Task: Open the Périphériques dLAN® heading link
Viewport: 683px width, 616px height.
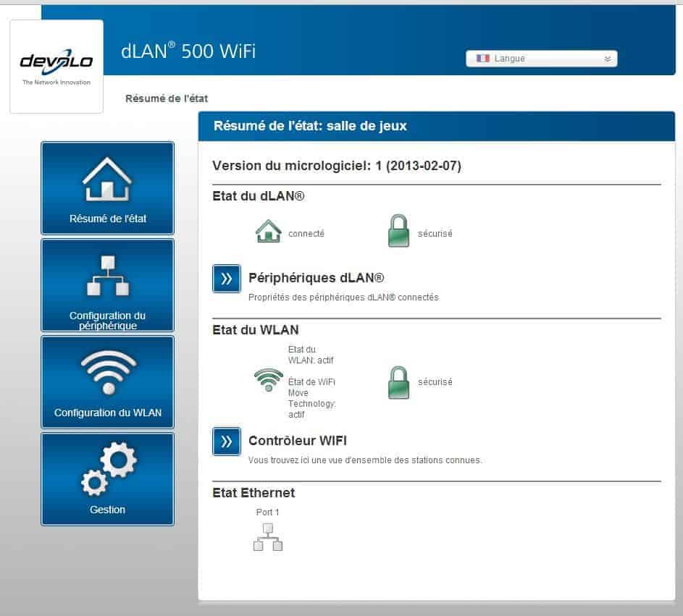Action: (x=316, y=278)
